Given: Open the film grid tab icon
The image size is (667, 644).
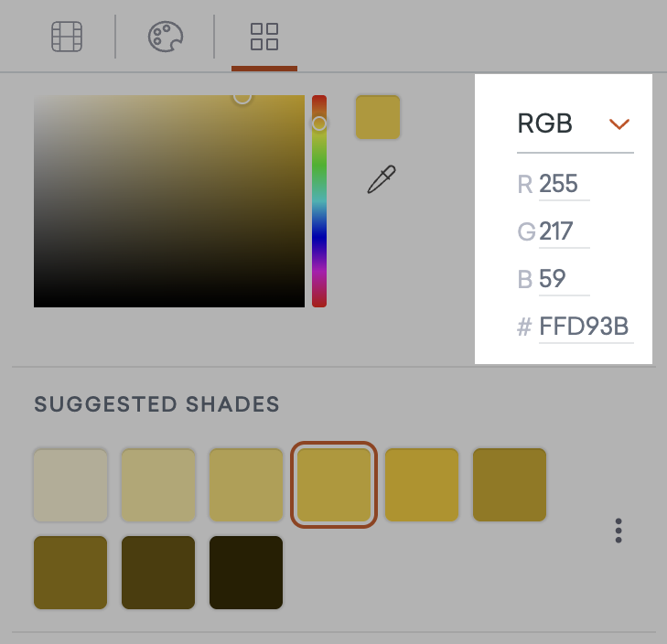Looking at the screenshot, I should click(67, 37).
